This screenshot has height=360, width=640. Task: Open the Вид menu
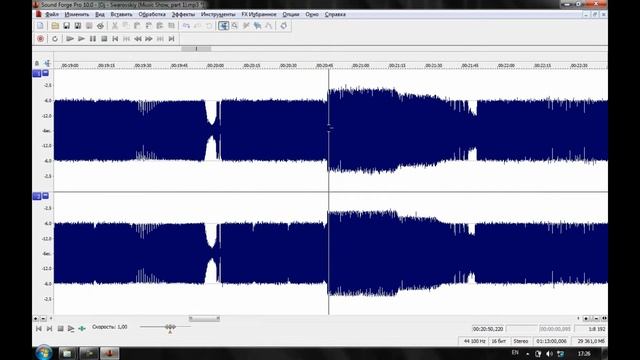coord(100,14)
